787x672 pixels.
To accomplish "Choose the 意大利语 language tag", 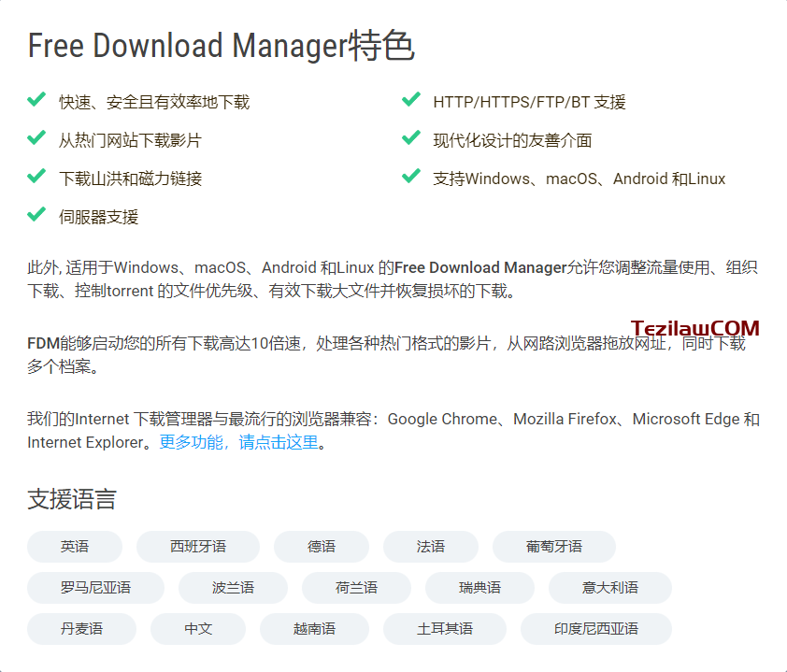I will (610, 588).
